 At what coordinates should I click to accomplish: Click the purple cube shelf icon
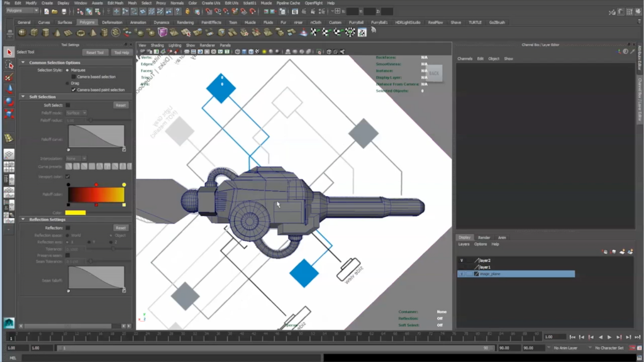pos(163,32)
